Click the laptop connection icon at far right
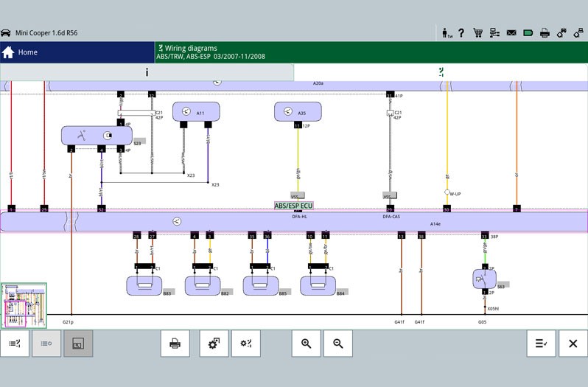The image size is (588, 387). point(578,33)
